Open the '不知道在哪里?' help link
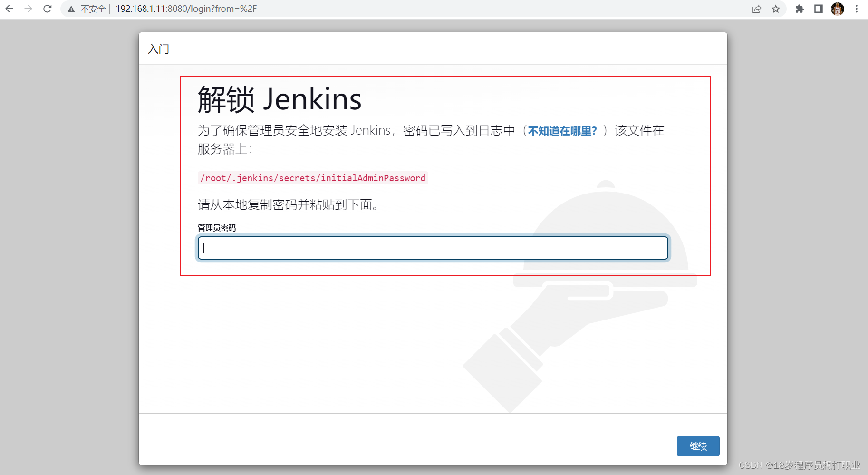The width and height of the screenshot is (868, 475). coord(562,131)
